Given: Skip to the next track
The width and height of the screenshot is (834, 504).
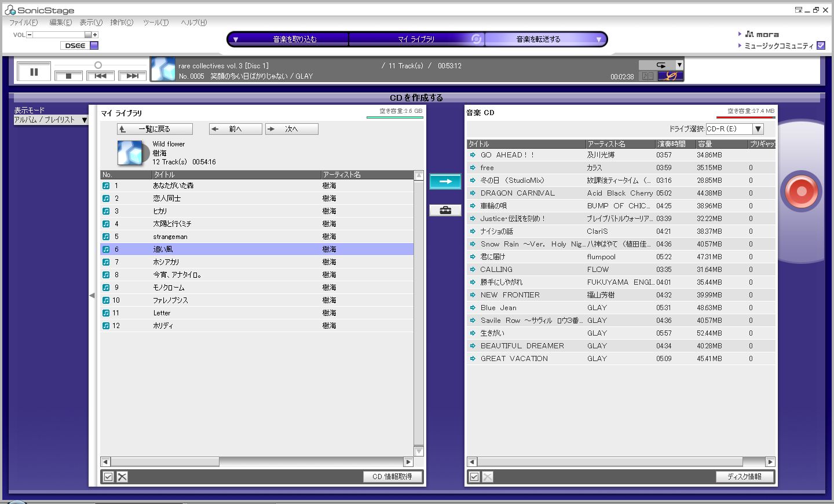Looking at the screenshot, I should pos(132,76).
